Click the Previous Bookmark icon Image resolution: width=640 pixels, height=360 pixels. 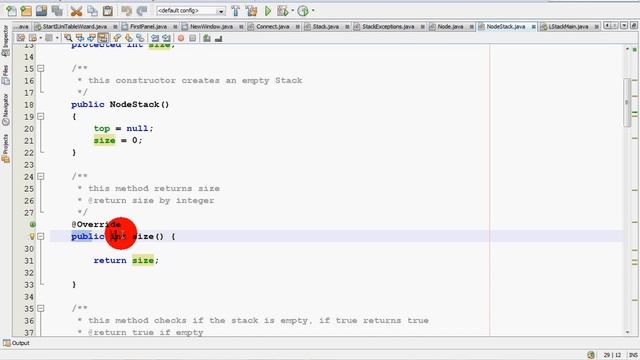click(117, 38)
